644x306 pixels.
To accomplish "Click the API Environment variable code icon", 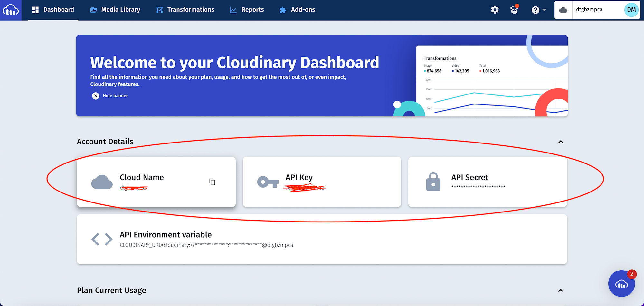I will (102, 239).
